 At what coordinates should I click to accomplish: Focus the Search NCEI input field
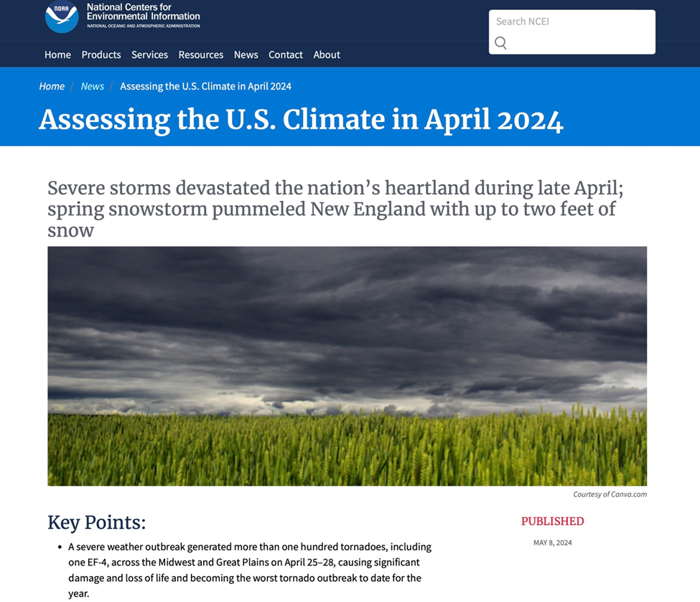coord(571,22)
